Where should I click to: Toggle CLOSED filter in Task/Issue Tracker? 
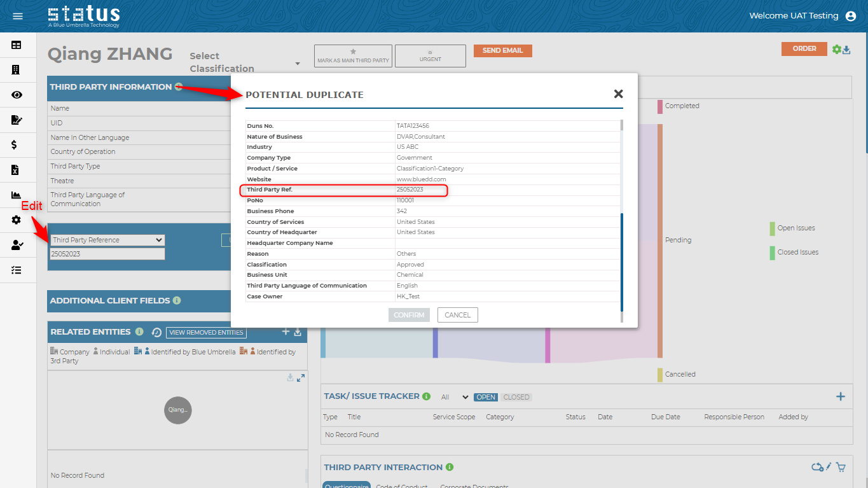516,397
